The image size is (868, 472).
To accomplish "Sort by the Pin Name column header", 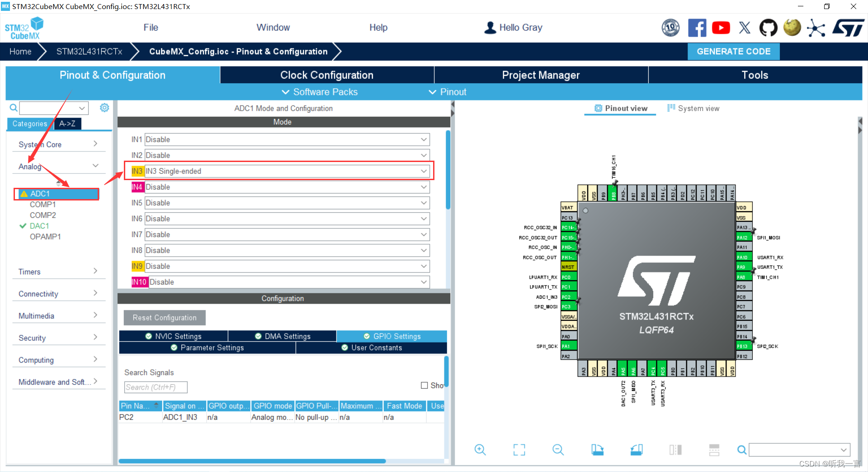I will pos(141,406).
